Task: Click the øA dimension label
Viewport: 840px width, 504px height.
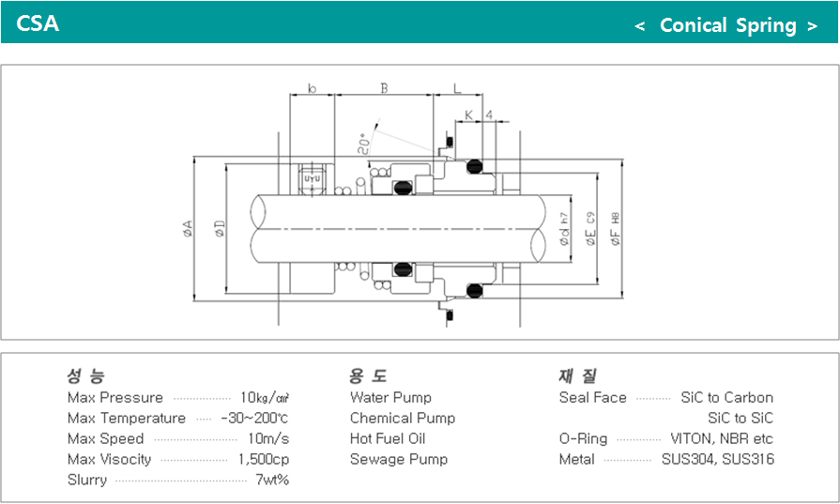Action: pyautogui.click(x=188, y=229)
